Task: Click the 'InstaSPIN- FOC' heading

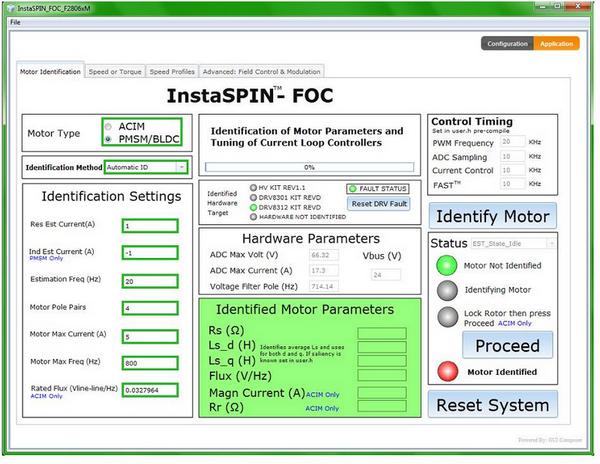Action: click(250, 96)
